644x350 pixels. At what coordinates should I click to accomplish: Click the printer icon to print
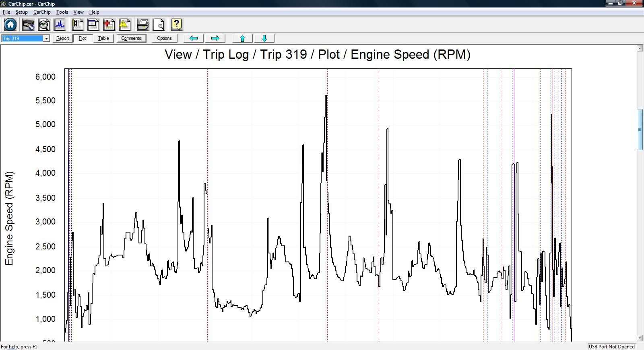tap(142, 25)
